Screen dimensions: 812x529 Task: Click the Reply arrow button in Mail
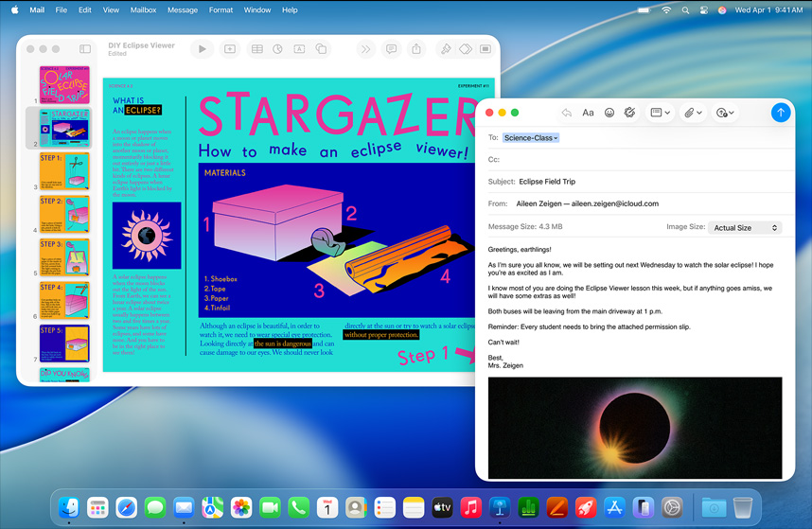click(566, 113)
